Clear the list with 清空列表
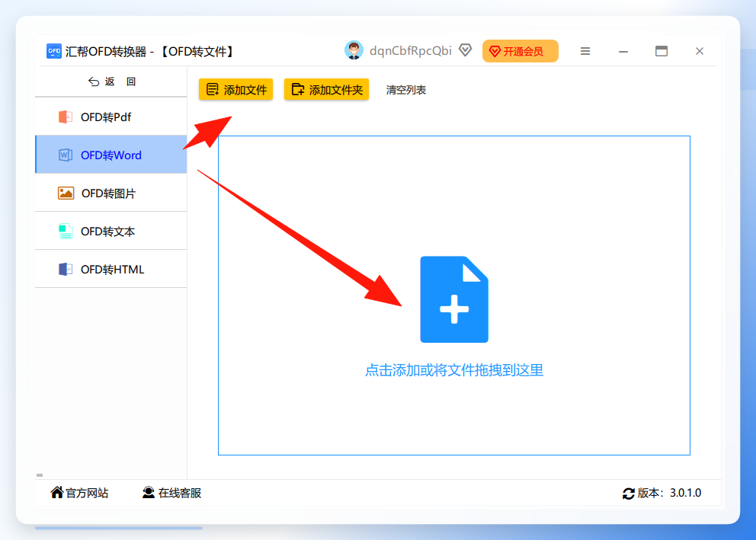 (406, 90)
